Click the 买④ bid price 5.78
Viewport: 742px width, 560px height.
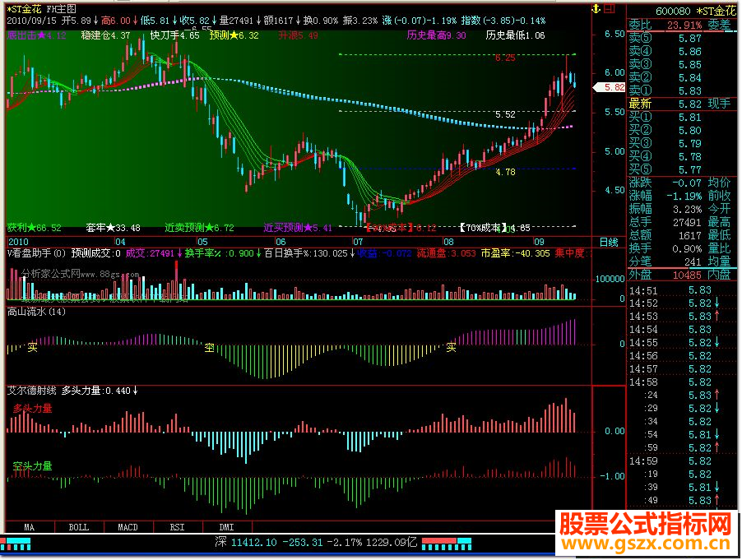pyautogui.click(x=690, y=156)
